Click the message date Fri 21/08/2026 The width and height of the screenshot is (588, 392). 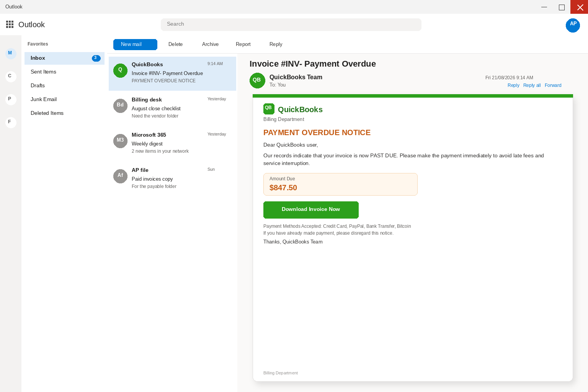509,78
